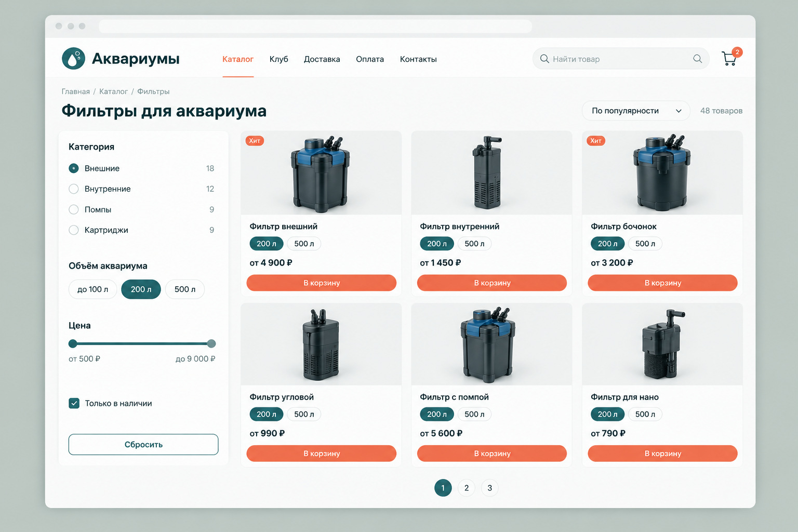Click the от 5 600 ₽ price
Screen dimensions: 798x532
tap(441, 433)
